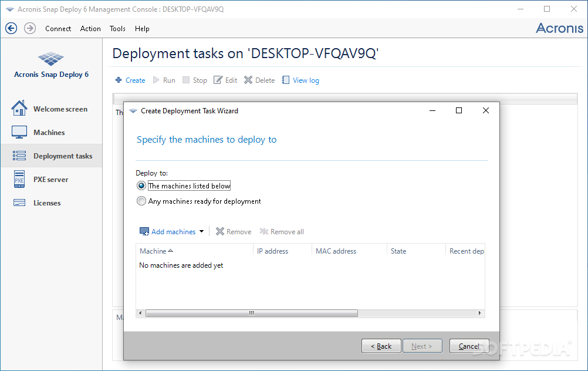
Task: Open the Machines section label
Action: click(49, 133)
